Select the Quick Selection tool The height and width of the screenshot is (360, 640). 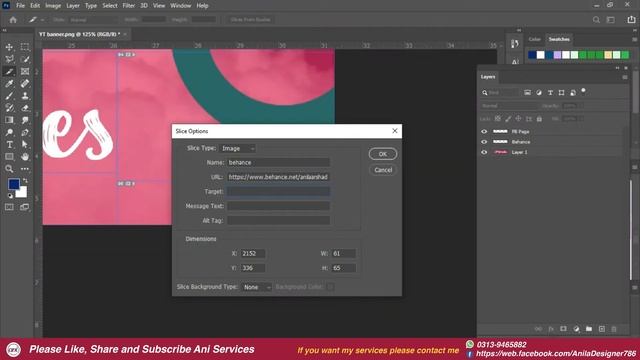25,60
